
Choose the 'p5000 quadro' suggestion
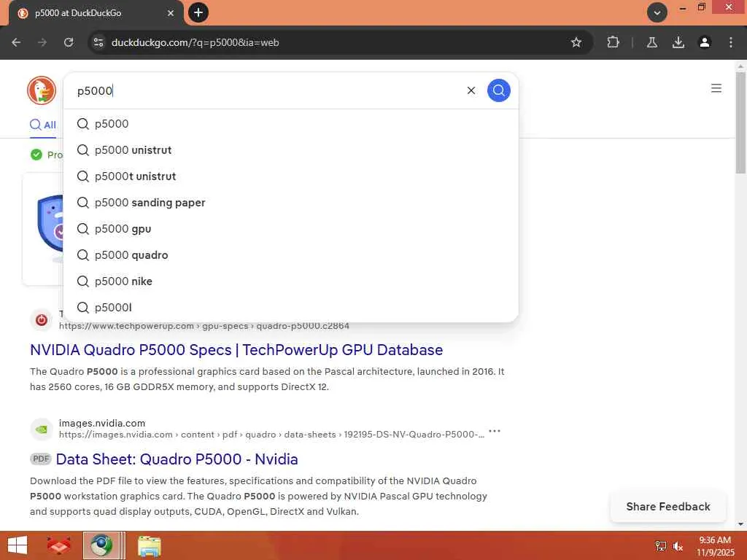click(290, 254)
